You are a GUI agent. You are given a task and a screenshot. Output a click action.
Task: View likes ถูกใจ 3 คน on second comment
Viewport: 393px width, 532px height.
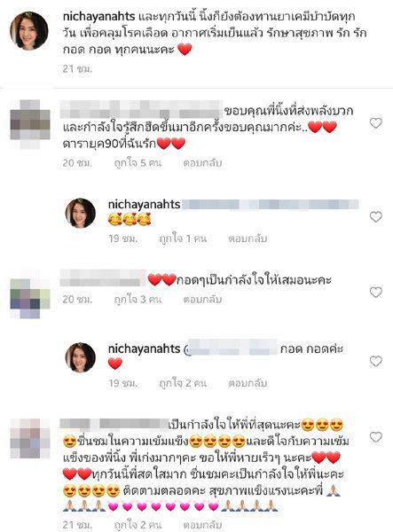tap(138, 300)
